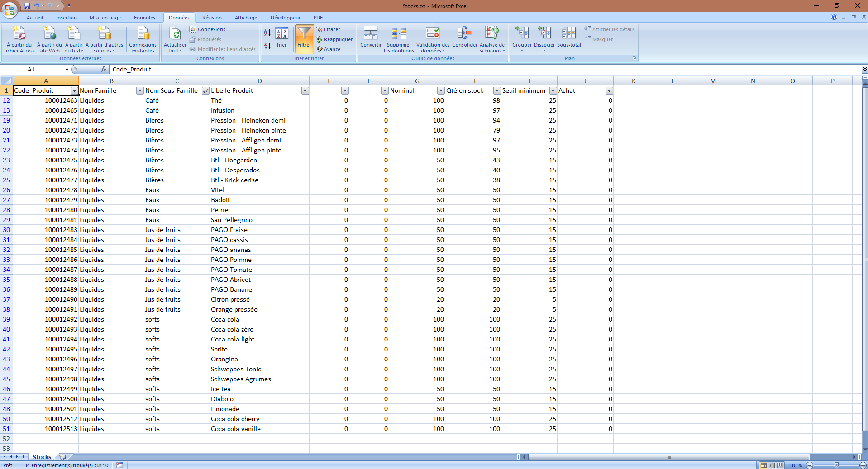The width and height of the screenshot is (868, 469).
Task: Click the Save icon in quick access toolbar
Action: (27, 6)
